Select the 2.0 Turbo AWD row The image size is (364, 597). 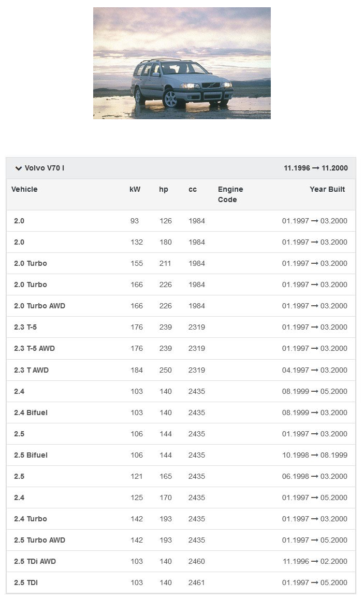[39, 306]
